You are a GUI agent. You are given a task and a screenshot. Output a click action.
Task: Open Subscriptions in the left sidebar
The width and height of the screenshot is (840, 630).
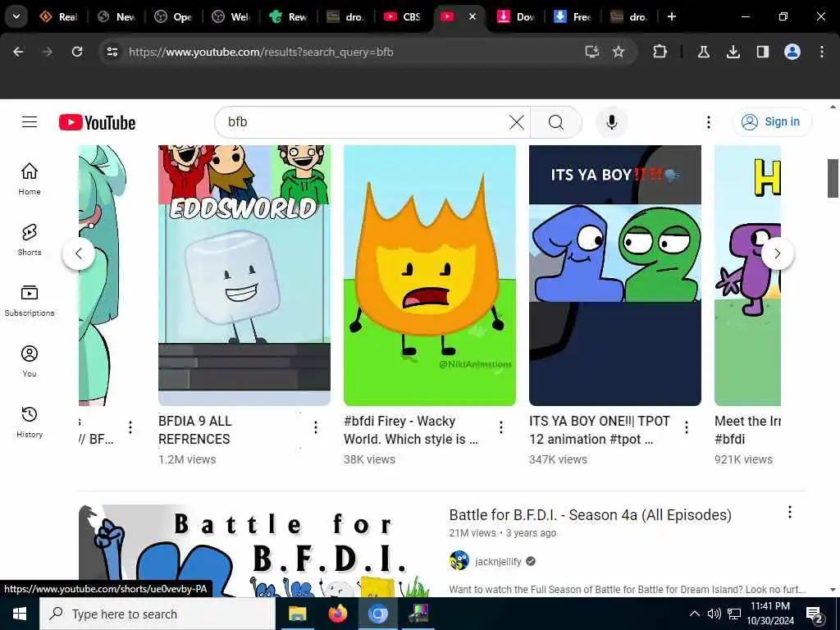pos(30,300)
